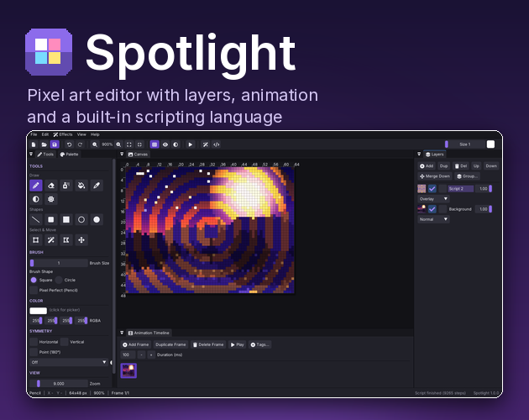This screenshot has width=529, height=420.
Task: Click the magic wand effects toolbar icon
Action: [x=205, y=144]
